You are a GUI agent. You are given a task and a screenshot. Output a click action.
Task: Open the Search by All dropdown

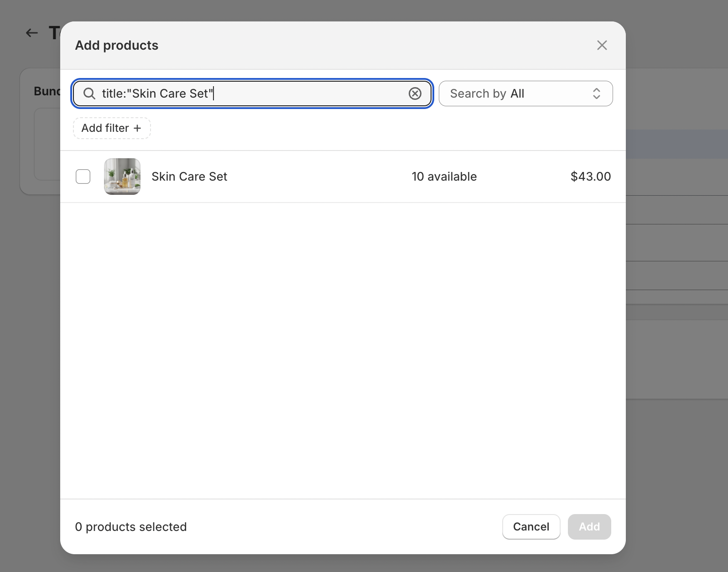[525, 94]
